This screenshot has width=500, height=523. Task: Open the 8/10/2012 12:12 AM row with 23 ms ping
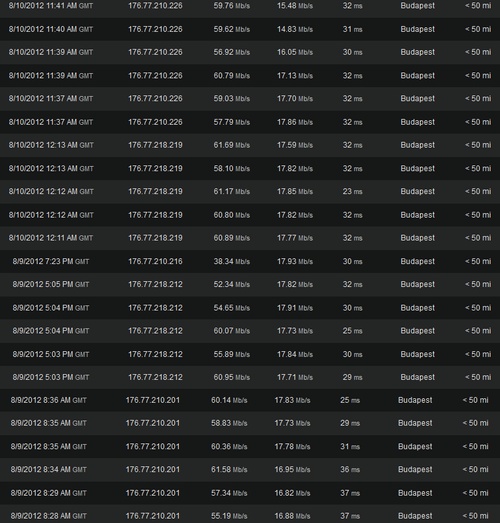(x=250, y=191)
